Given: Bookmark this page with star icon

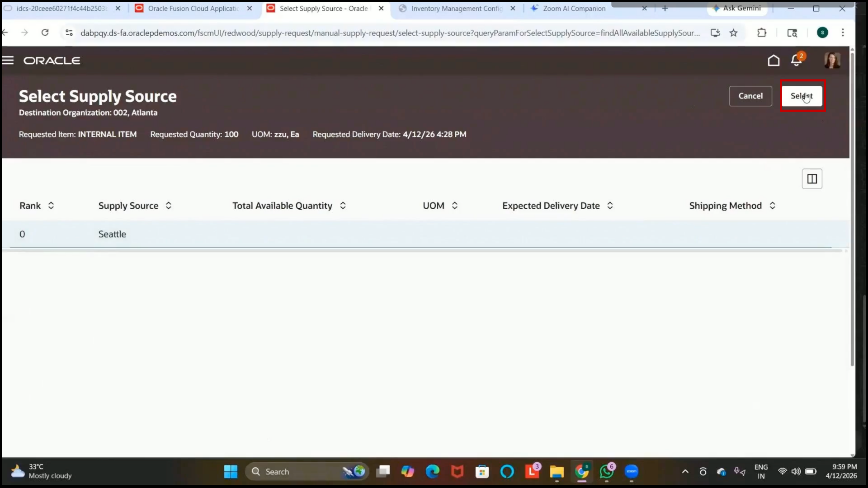Looking at the screenshot, I should [x=733, y=33].
